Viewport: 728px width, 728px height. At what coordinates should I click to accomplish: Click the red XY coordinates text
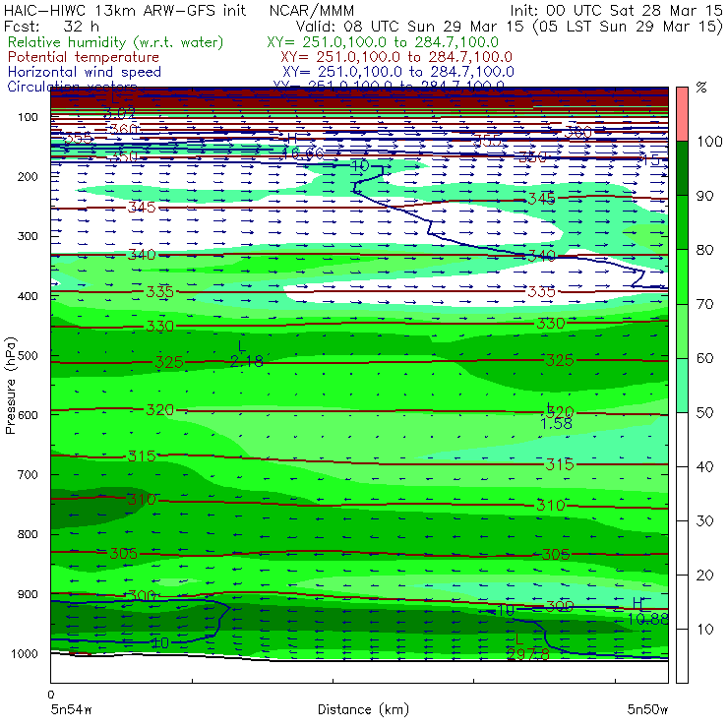pos(396,57)
